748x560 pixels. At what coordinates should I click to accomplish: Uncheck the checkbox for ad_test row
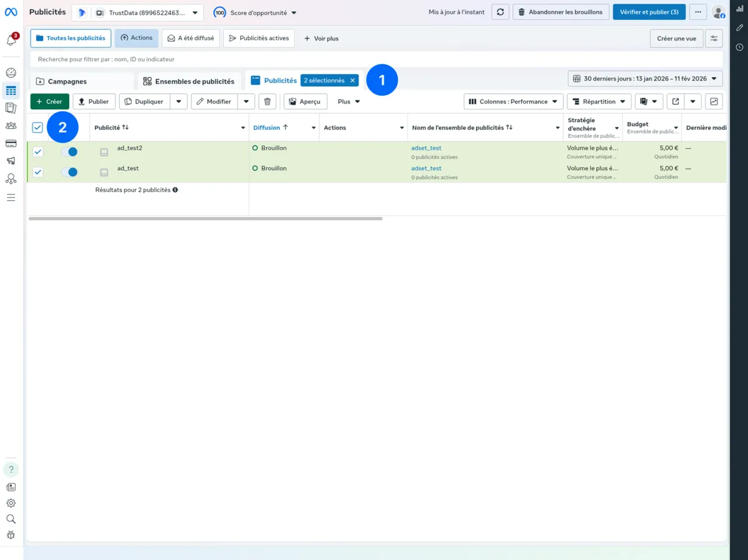click(x=37, y=172)
